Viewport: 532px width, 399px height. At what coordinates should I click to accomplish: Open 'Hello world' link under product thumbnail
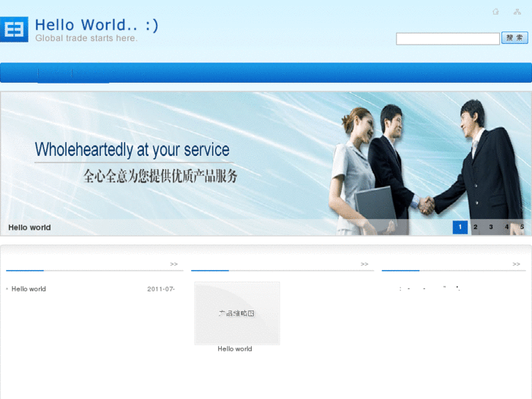point(235,348)
